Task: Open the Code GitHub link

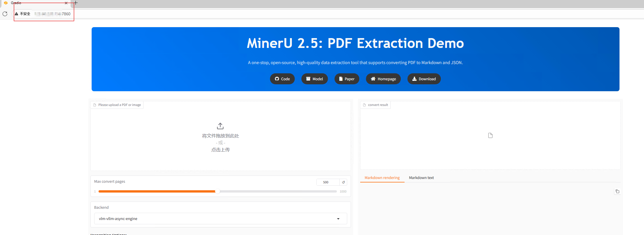Action: [282, 79]
